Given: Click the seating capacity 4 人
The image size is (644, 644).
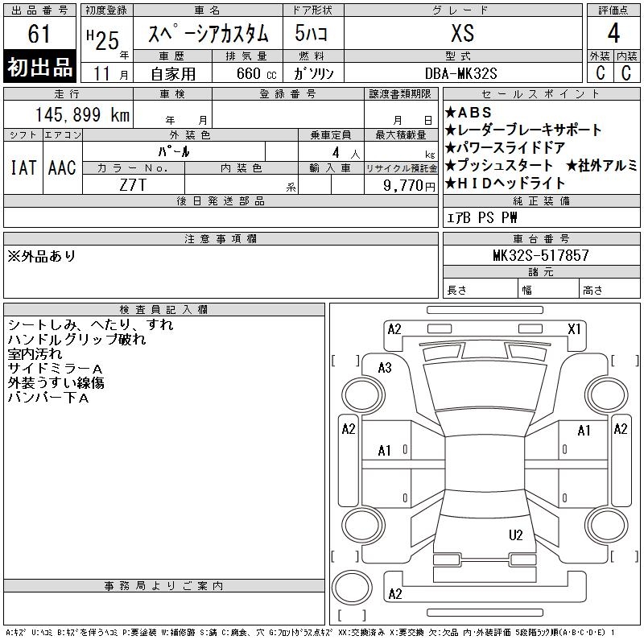Looking at the screenshot, I should tap(346, 153).
